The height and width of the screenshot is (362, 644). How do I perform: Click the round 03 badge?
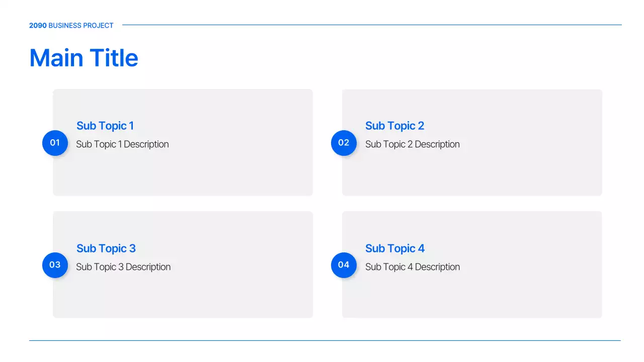[x=55, y=265]
